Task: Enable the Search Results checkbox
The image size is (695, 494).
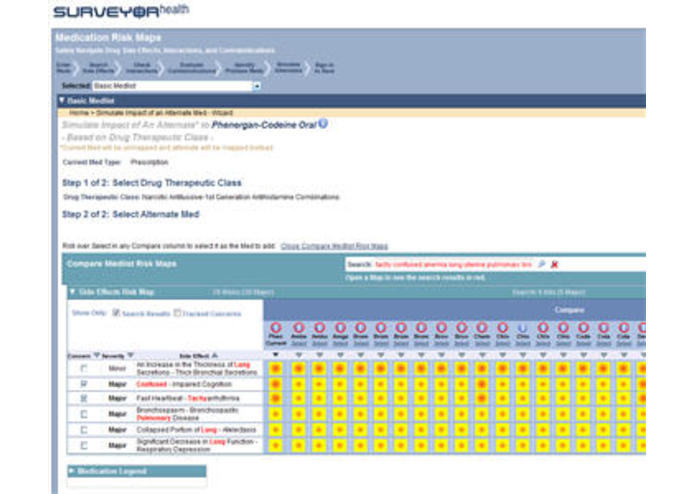Action: coord(116,313)
